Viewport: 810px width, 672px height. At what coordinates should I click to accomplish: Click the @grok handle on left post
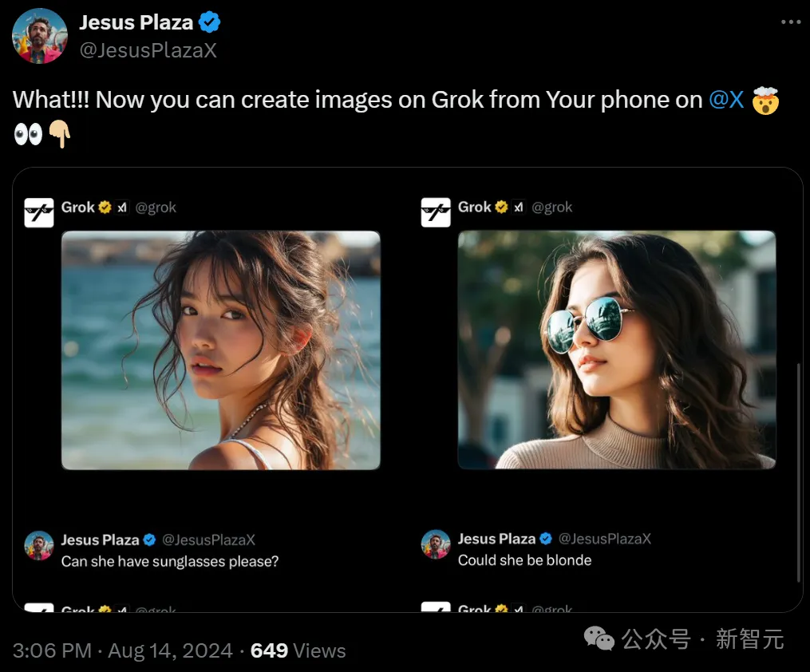[156, 208]
